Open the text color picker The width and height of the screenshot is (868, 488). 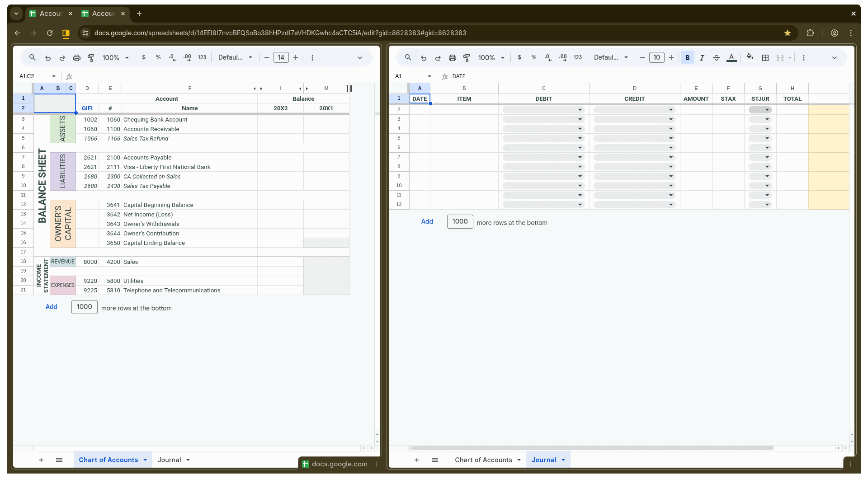731,57
